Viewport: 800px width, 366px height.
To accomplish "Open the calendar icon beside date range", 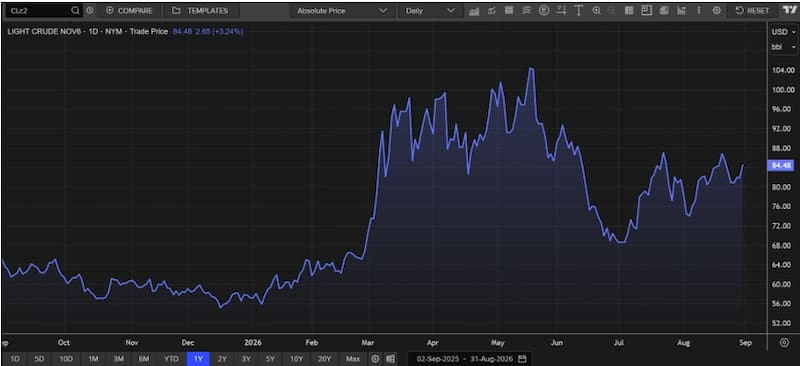I will (521, 359).
